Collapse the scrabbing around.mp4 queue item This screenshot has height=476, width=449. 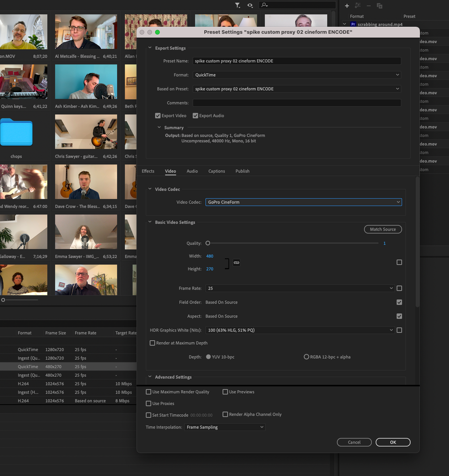click(x=345, y=24)
